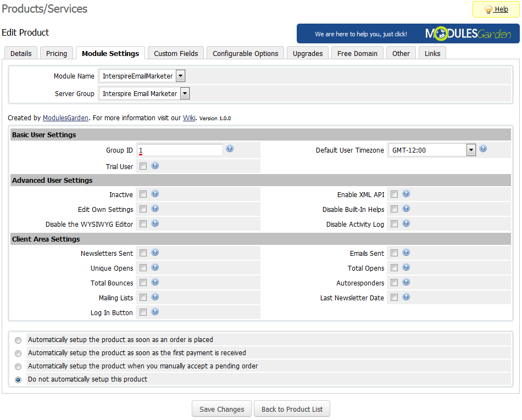Enable XML API checkbox
This screenshot has height=420, width=522.
394,194
